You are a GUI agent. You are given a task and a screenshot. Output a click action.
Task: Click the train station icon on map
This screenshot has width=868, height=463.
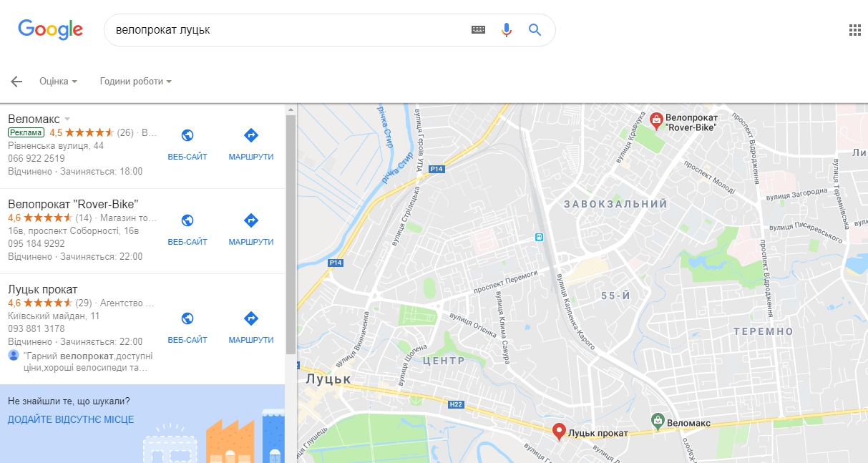(538, 237)
